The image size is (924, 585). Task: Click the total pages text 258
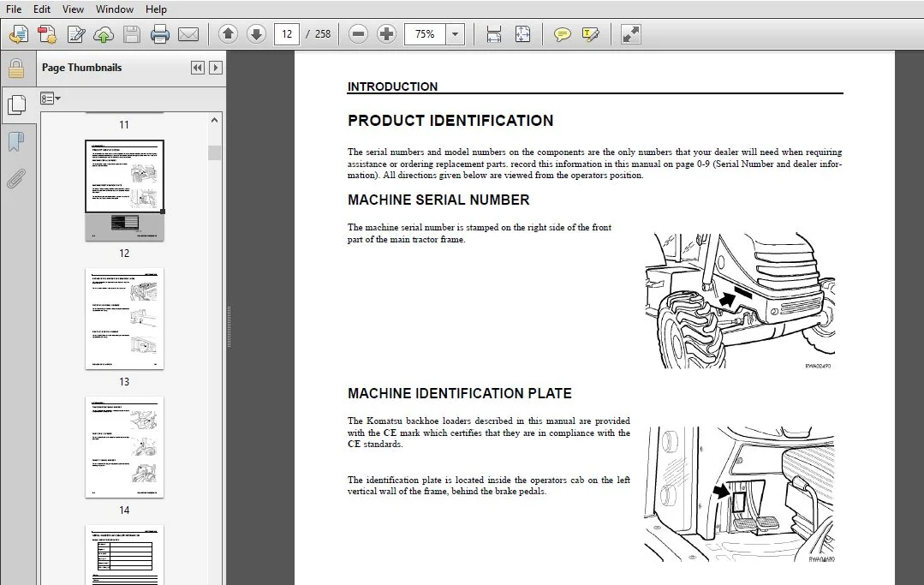coord(323,34)
